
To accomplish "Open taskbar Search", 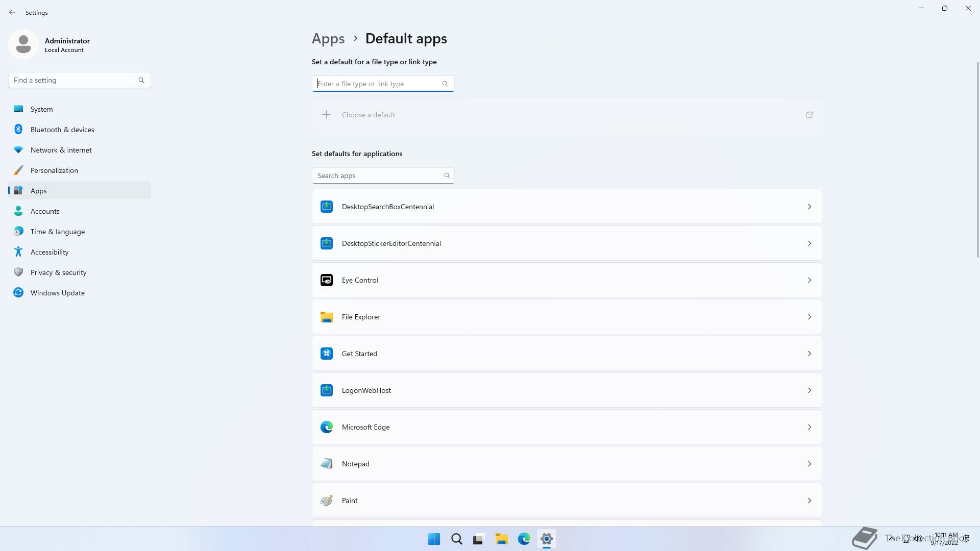I will tap(457, 539).
